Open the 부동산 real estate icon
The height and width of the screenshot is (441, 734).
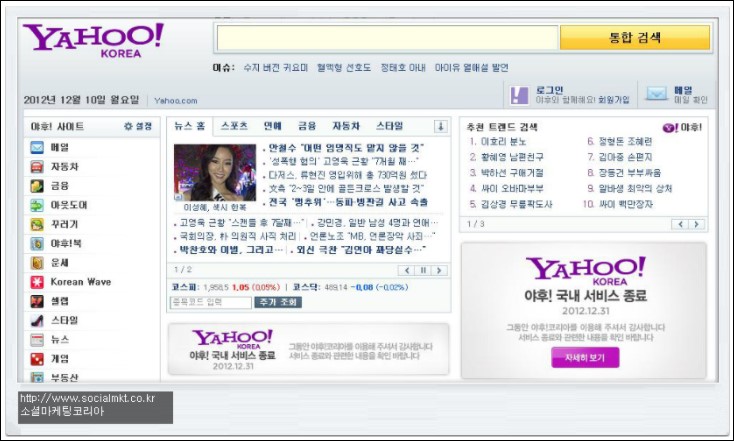(x=37, y=377)
